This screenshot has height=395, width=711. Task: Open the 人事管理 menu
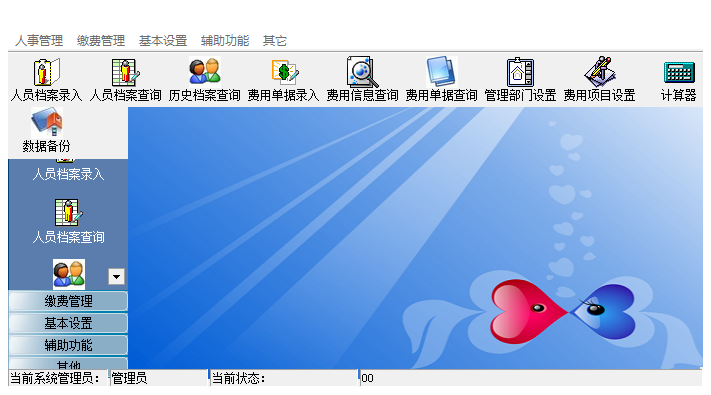click(x=39, y=41)
